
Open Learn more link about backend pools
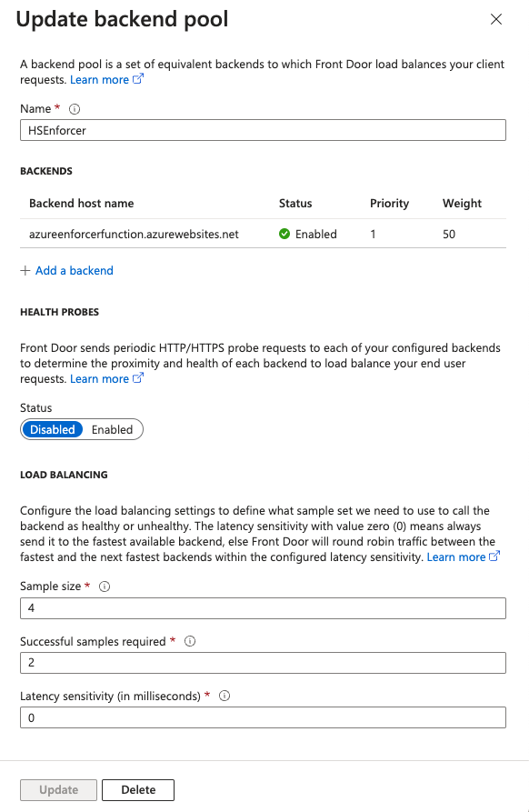coord(99,80)
